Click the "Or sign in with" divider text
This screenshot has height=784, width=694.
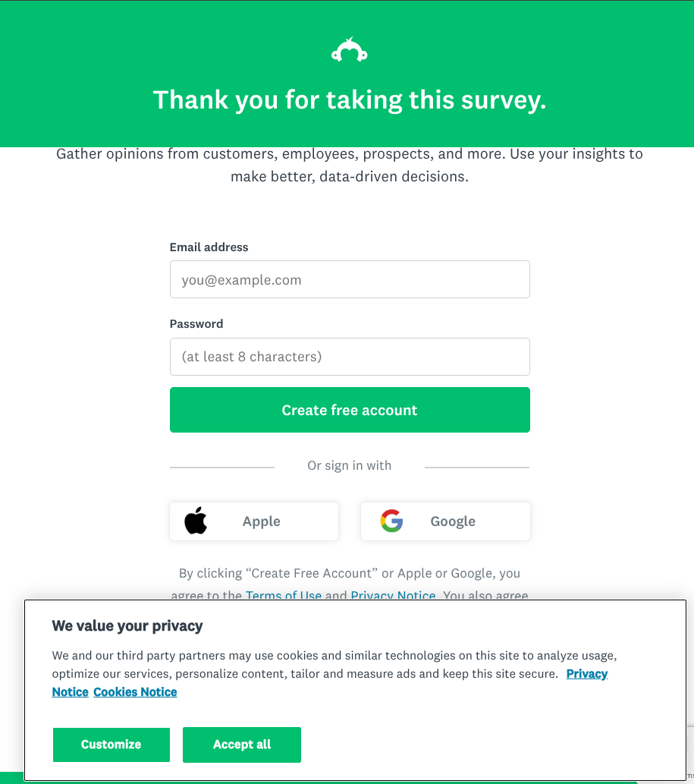point(350,466)
